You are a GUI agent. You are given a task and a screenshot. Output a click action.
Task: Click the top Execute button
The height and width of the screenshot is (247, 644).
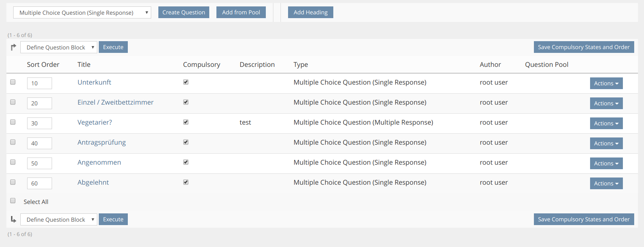coord(113,47)
